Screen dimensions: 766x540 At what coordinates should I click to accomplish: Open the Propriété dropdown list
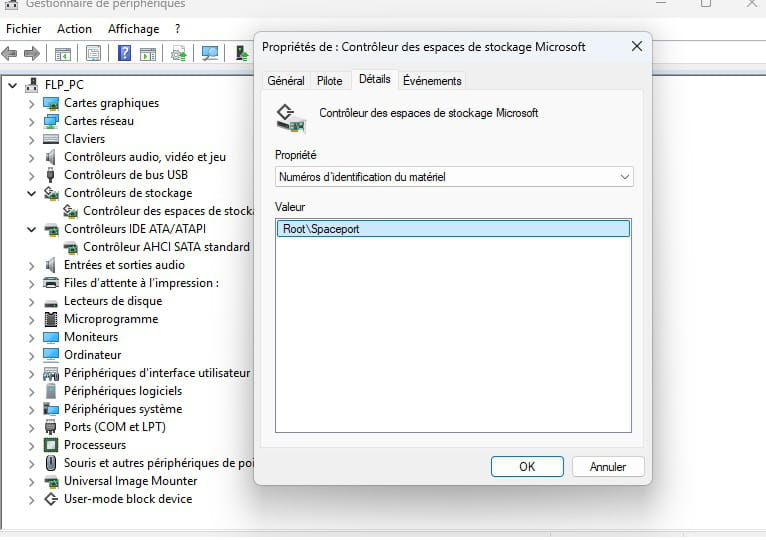coord(454,177)
